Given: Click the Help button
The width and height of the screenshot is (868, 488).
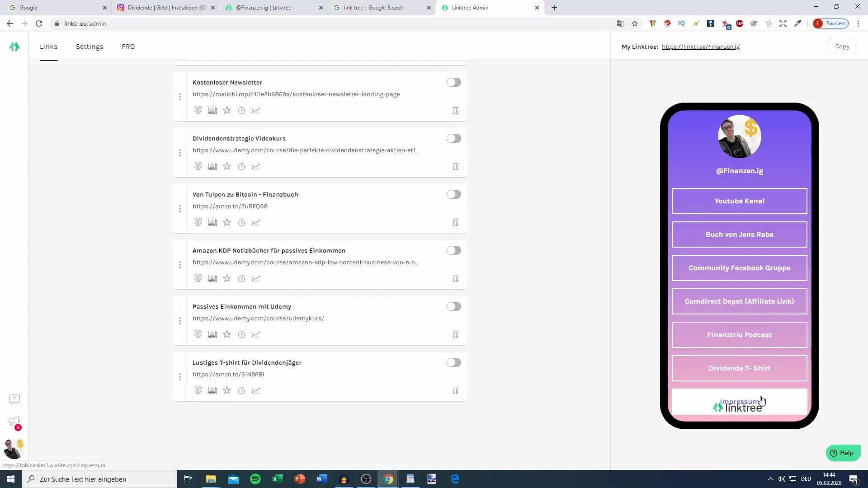Looking at the screenshot, I should (843, 453).
